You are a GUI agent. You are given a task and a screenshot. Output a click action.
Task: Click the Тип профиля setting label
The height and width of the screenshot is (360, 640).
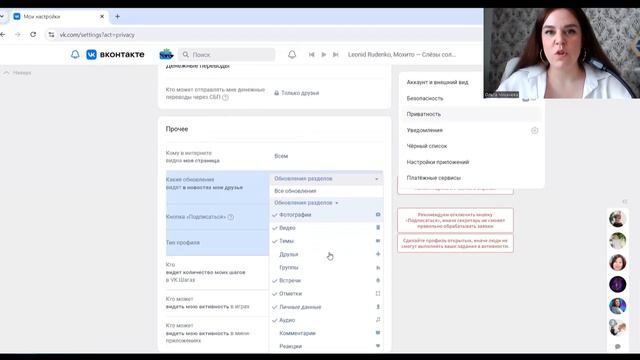point(183,242)
